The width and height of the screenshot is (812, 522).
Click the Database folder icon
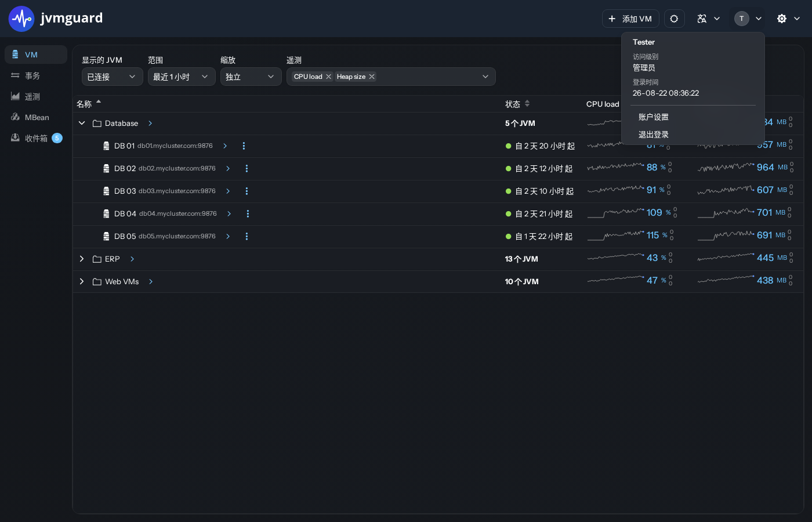pos(97,124)
